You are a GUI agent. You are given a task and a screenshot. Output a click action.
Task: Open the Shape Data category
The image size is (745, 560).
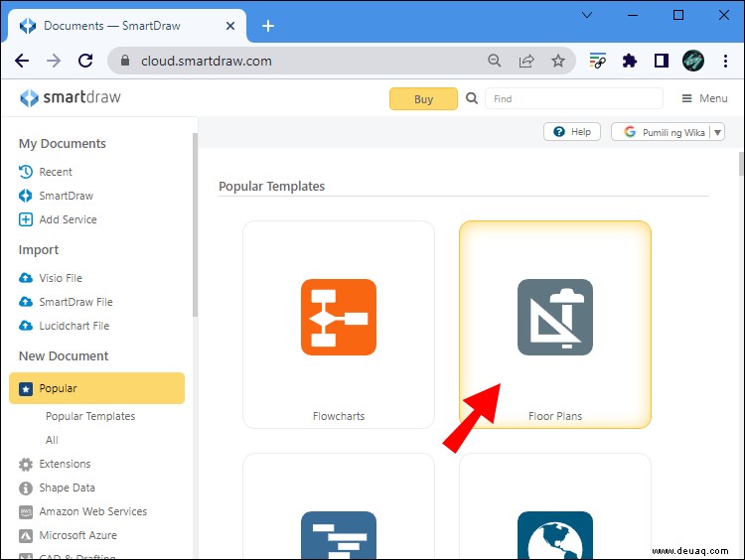point(67,488)
